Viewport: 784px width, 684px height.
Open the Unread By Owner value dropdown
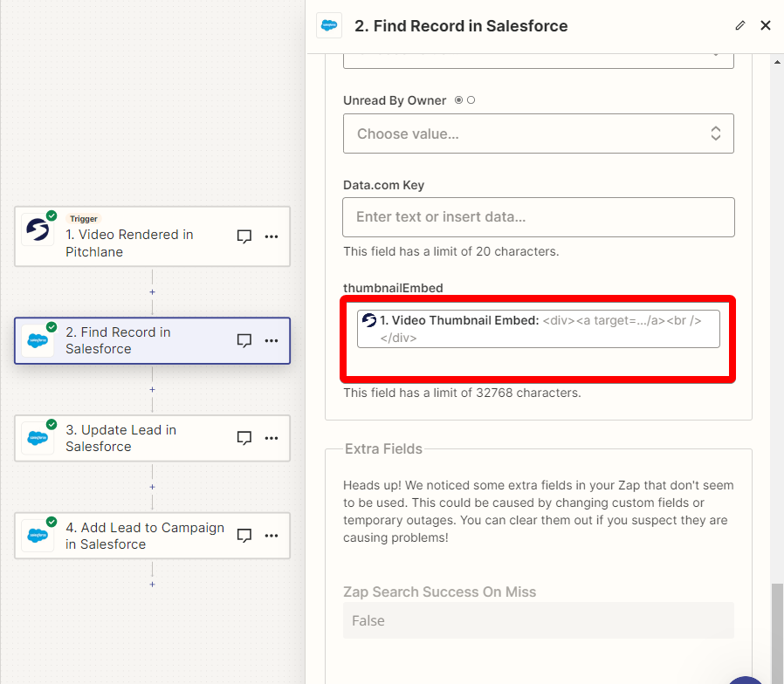coord(539,133)
